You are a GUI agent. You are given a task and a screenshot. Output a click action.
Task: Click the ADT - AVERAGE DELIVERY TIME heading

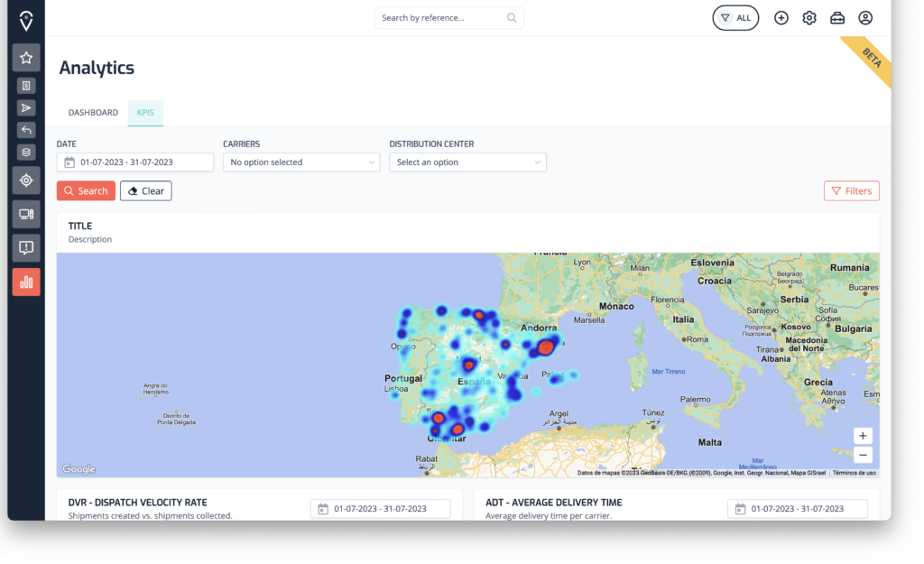pyautogui.click(x=554, y=503)
